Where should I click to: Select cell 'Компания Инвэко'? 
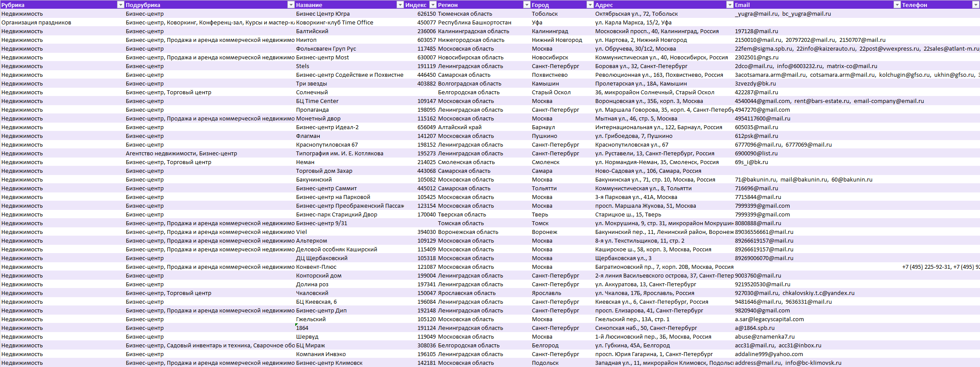click(x=349, y=354)
